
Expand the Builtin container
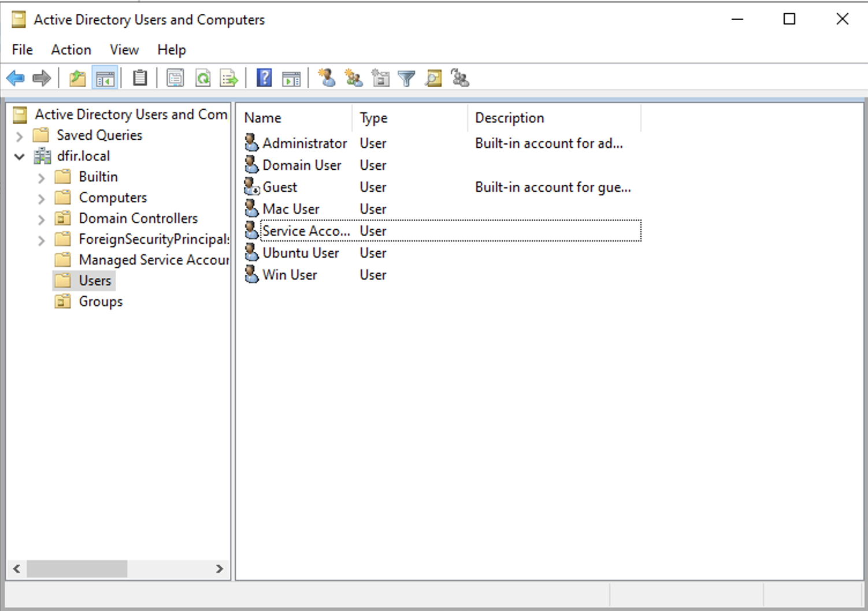click(41, 178)
